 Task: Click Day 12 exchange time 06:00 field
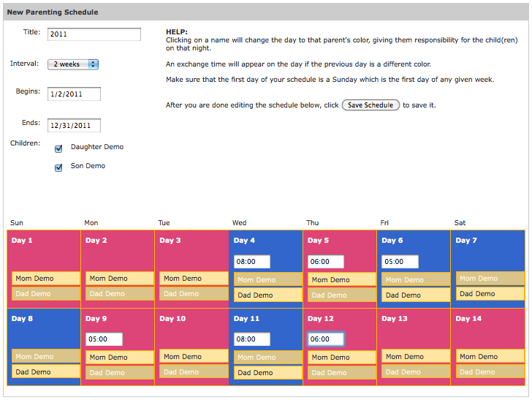pyautogui.click(x=326, y=339)
